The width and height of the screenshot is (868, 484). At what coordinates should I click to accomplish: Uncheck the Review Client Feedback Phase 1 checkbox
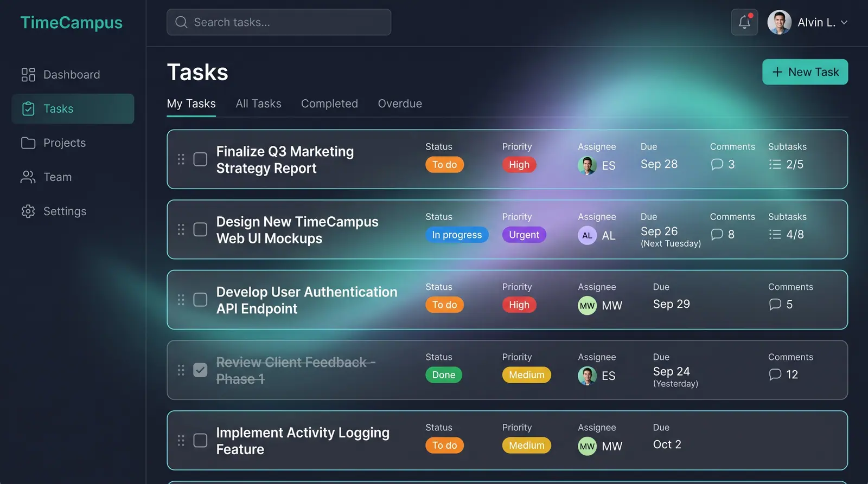click(x=200, y=370)
